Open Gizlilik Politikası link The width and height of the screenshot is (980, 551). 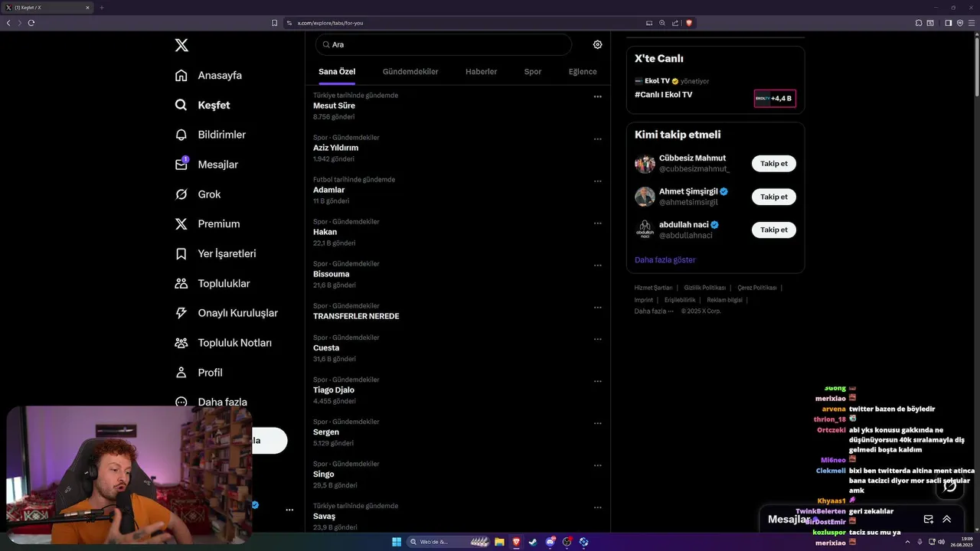pyautogui.click(x=704, y=288)
